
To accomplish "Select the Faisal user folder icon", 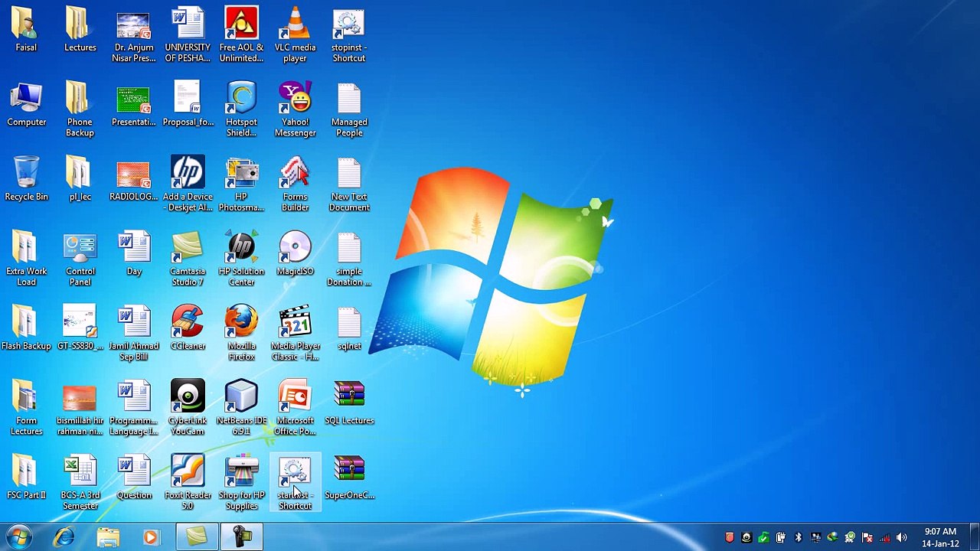I will pyautogui.click(x=26, y=30).
